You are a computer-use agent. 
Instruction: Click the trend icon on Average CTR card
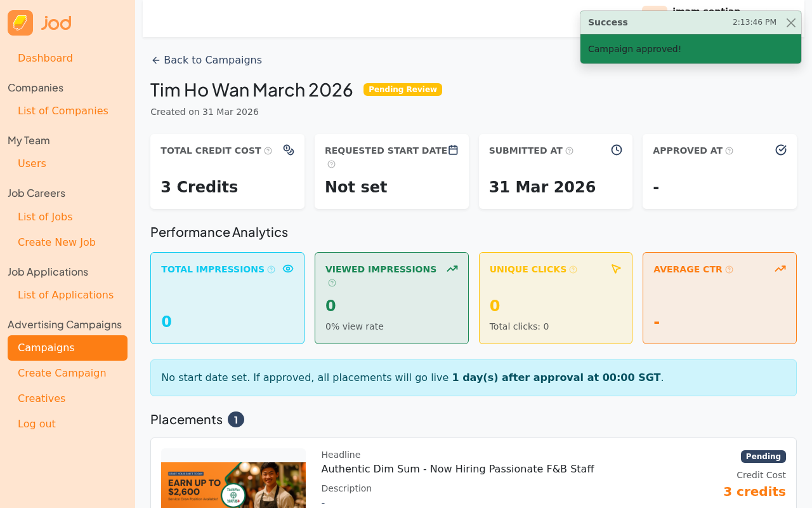[x=780, y=269]
